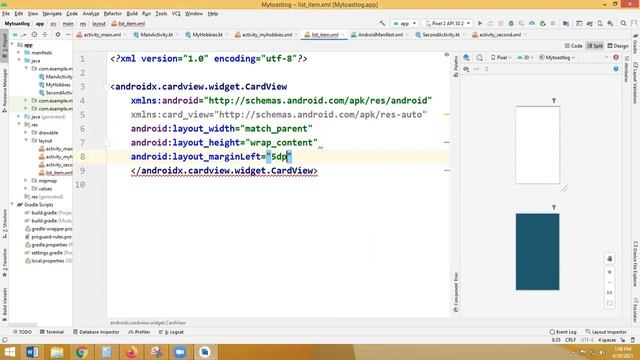This screenshot has width=640, height=360.
Task: Toggle the Palette side tab
Action: tap(456, 67)
